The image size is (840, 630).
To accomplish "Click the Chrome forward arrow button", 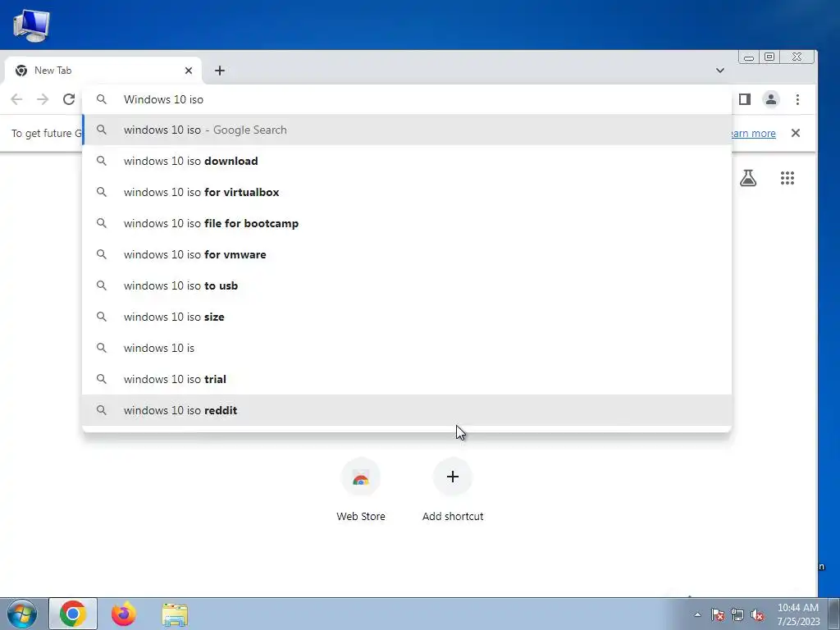I will pyautogui.click(x=43, y=99).
